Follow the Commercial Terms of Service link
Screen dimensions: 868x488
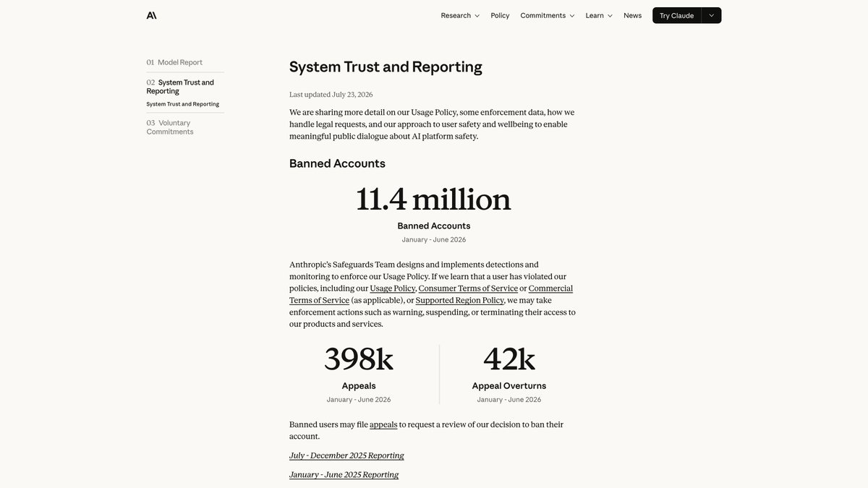431,294
